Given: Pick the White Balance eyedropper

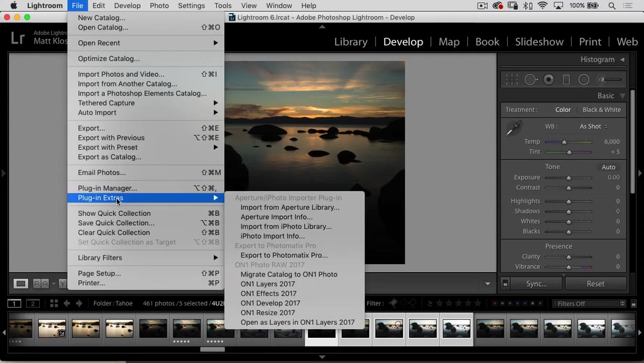Looking at the screenshot, I should point(514,128).
